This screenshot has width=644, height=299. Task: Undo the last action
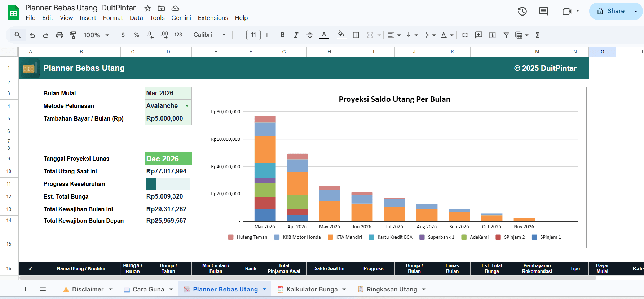32,35
